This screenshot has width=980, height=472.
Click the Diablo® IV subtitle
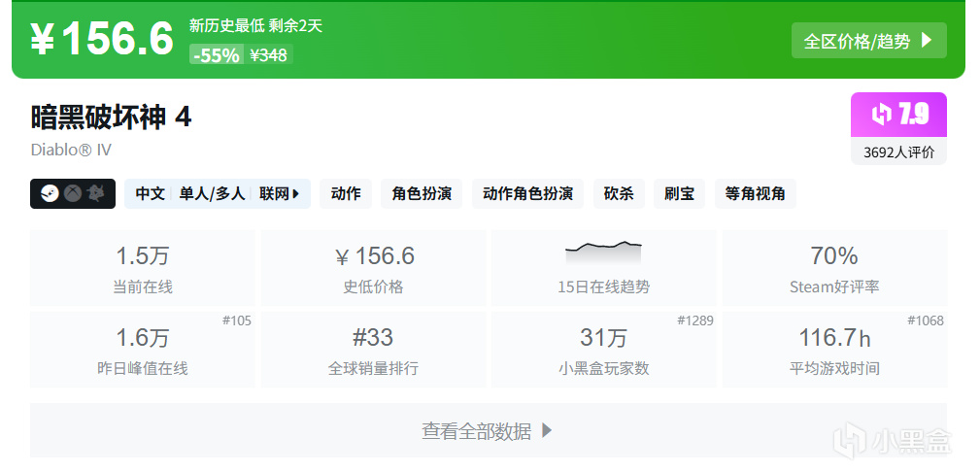click(x=71, y=150)
